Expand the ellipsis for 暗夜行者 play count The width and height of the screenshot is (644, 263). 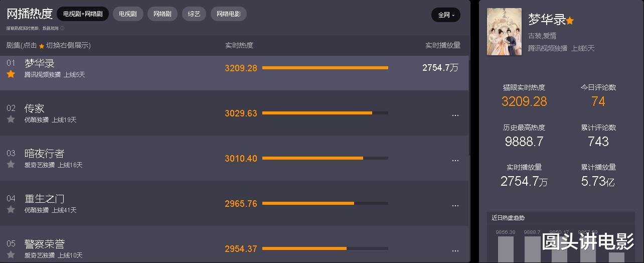pos(455,160)
